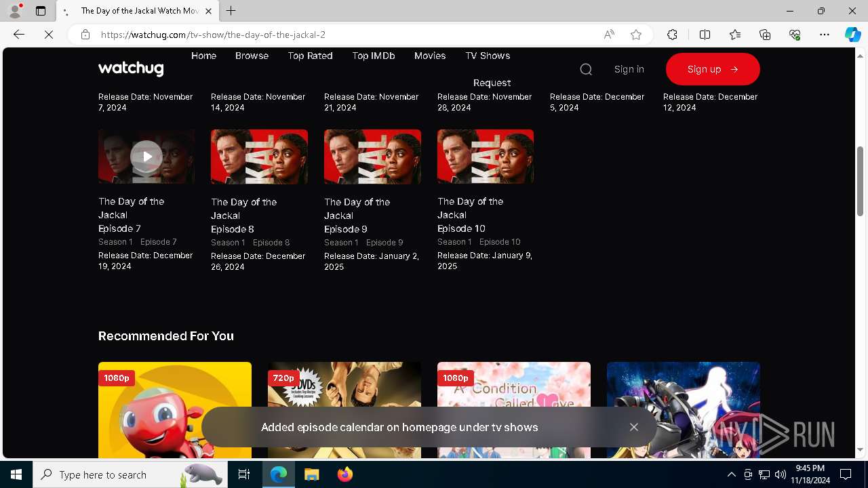The width and height of the screenshot is (868, 488).
Task: Close The Day of the Jackal tab
Action: coord(208,11)
